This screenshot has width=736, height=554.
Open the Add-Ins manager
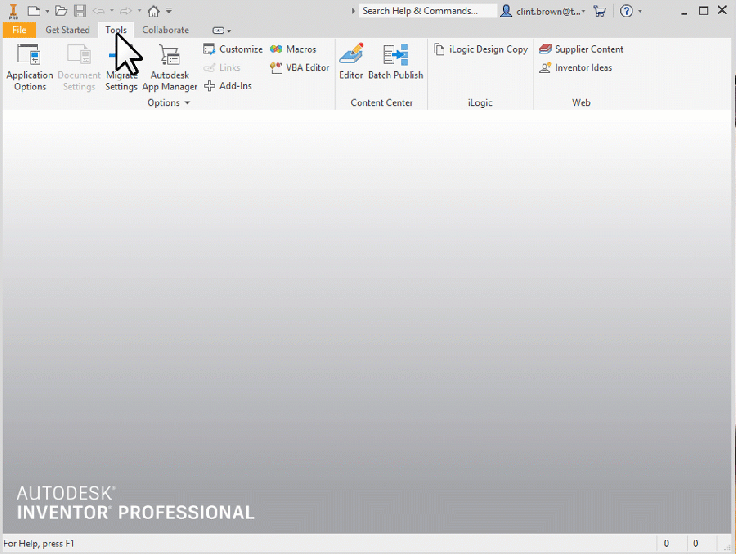pyautogui.click(x=228, y=86)
